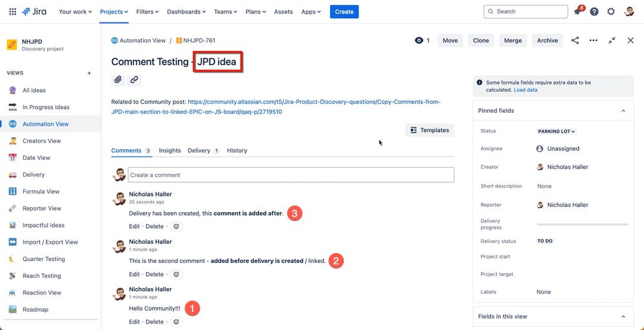Expand the Your work menu
The image size is (644, 330).
(75, 12)
